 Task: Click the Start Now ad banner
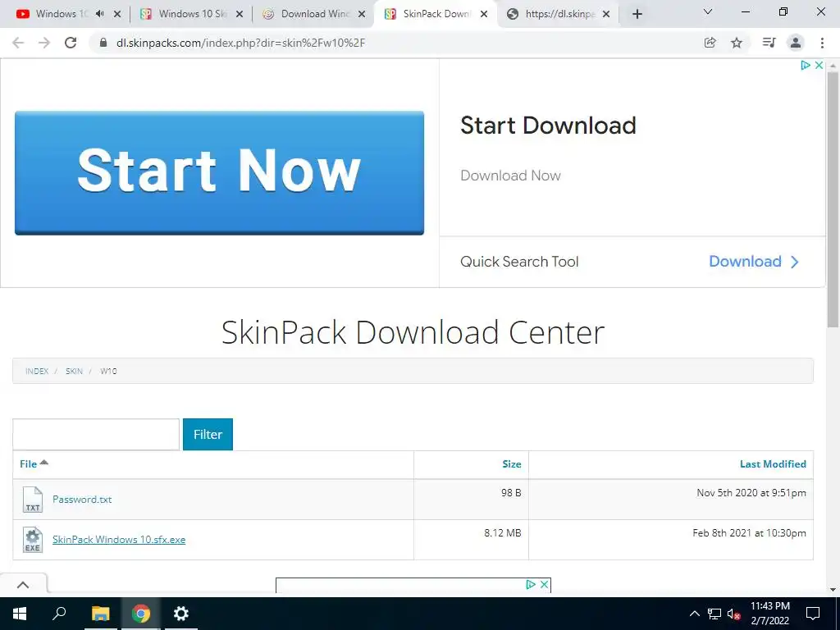coord(219,172)
